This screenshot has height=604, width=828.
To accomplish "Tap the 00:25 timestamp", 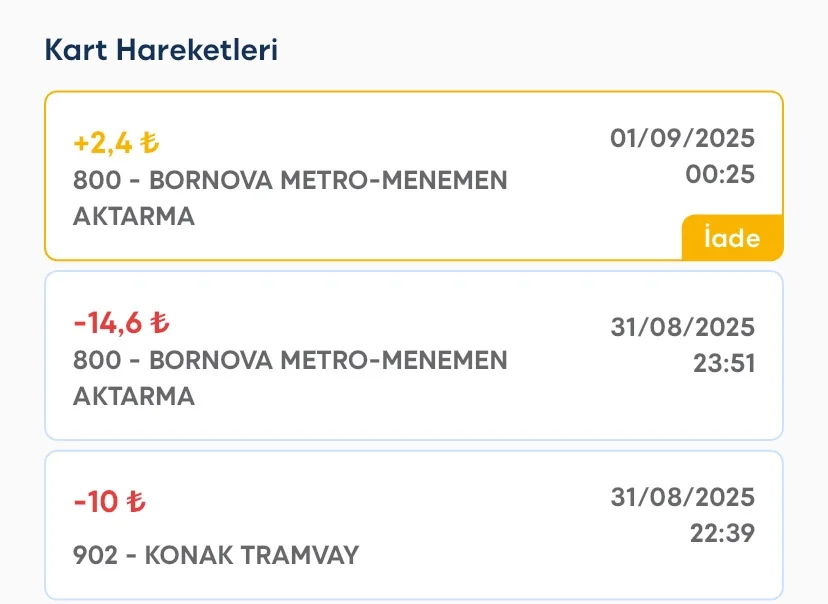I will [x=720, y=174].
